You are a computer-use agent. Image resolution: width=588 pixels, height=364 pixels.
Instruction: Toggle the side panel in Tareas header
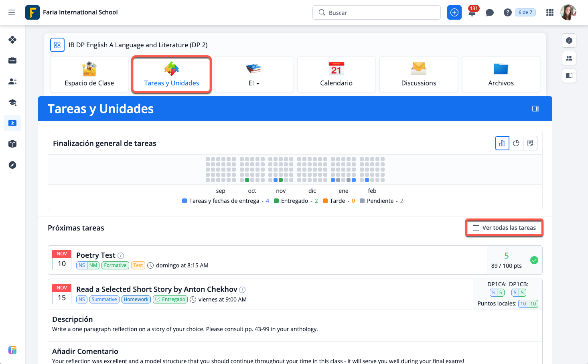535,109
